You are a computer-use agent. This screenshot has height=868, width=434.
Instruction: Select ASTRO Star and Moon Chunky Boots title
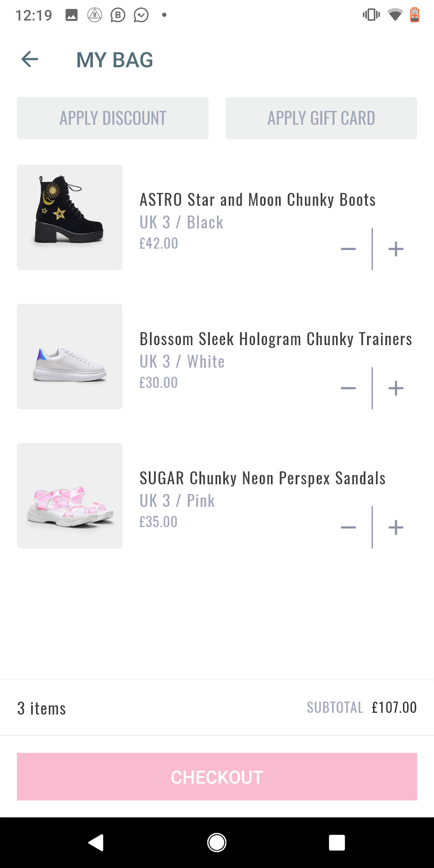(257, 200)
